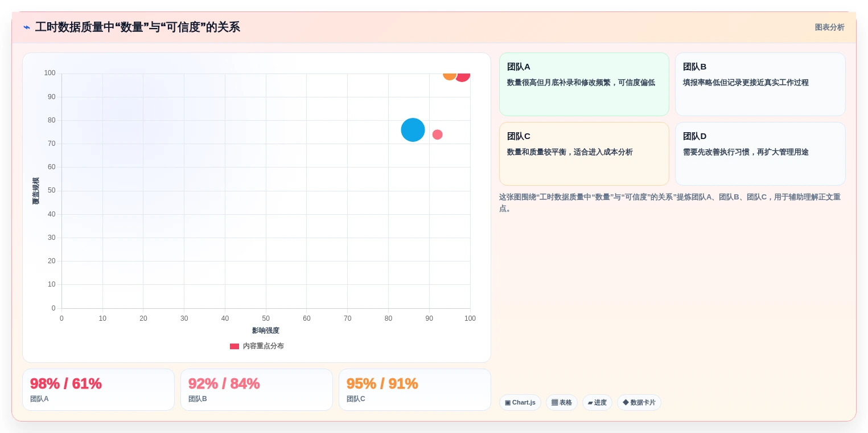The width and height of the screenshot is (868, 433).
Task: Click the 95% / 91% stat card
Action: [415, 390]
